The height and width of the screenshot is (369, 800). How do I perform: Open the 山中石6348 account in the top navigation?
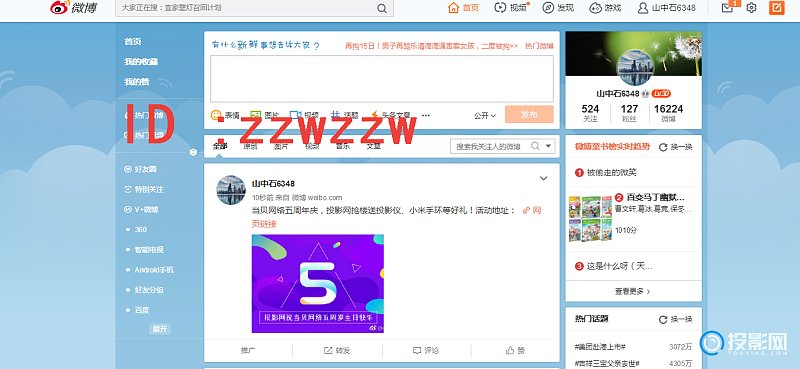[666, 8]
